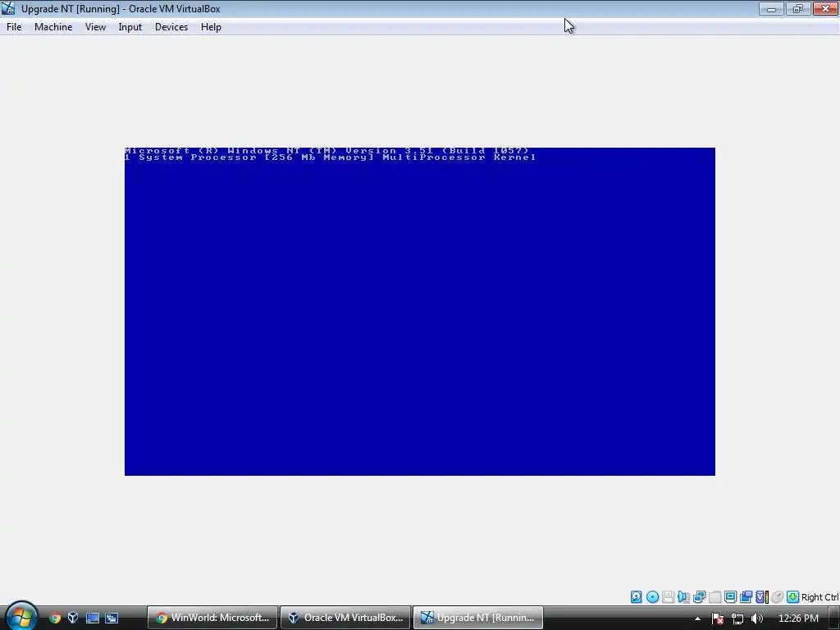The width and height of the screenshot is (840, 630).
Task: Open the Input menu
Action: tap(130, 27)
